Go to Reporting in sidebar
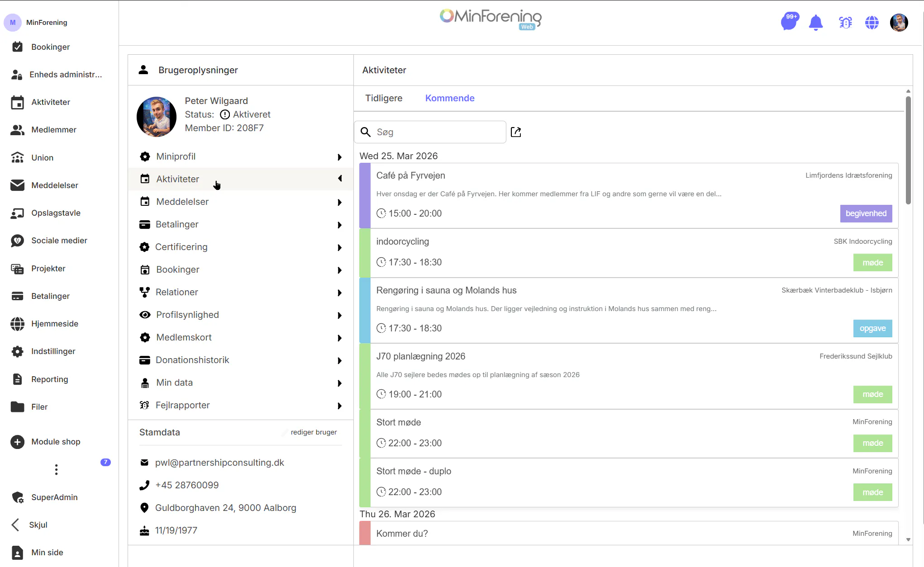Viewport: 924px width, 567px height. (50, 379)
